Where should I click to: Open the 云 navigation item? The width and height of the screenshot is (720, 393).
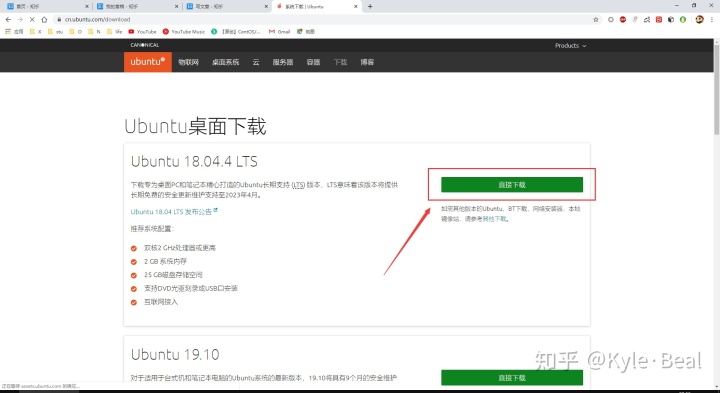tap(256, 62)
